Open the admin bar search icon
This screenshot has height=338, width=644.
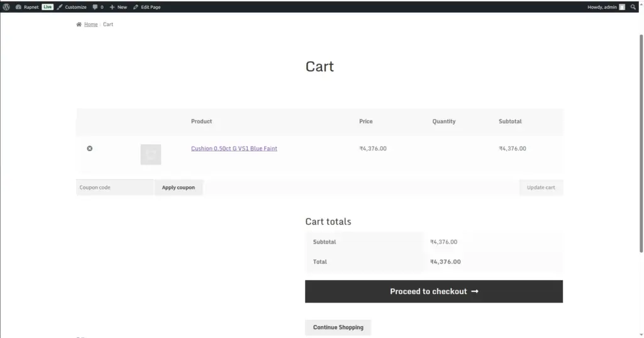[633, 7]
